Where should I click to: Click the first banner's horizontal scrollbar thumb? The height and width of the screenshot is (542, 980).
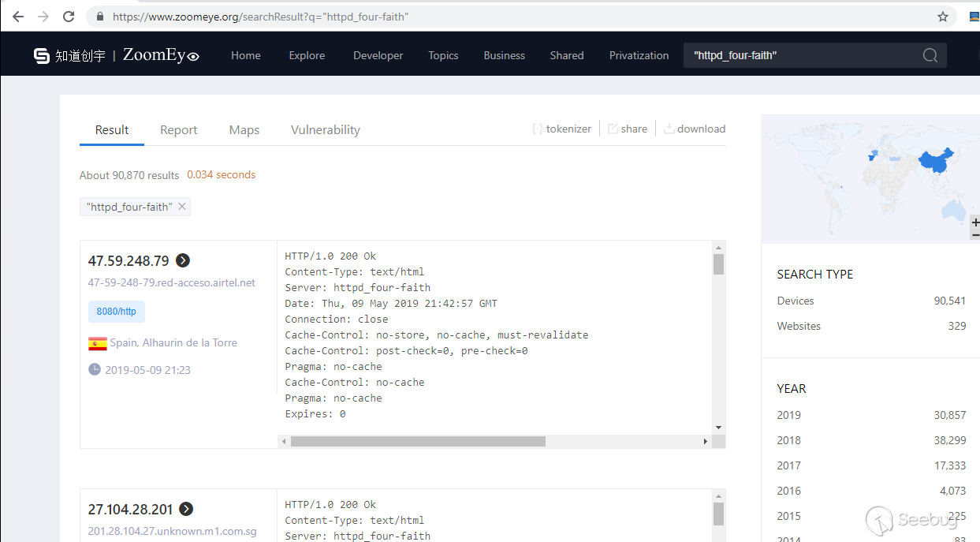(418, 442)
